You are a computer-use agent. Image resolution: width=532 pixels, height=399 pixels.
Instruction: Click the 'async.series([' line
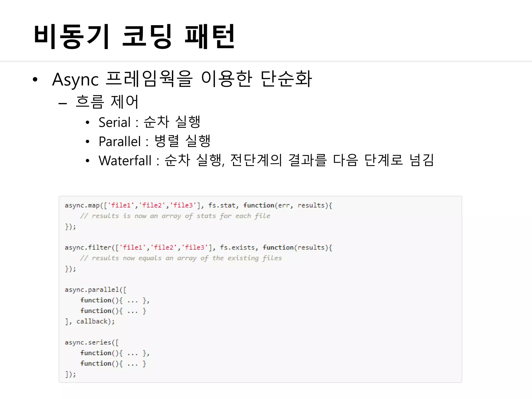91,342
